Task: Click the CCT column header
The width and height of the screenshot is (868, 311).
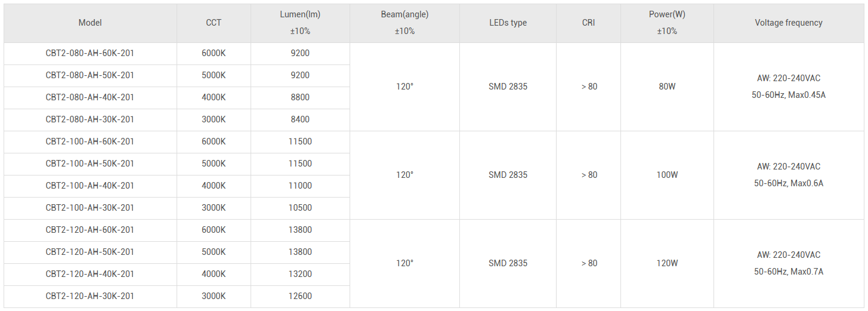Action: coord(214,23)
